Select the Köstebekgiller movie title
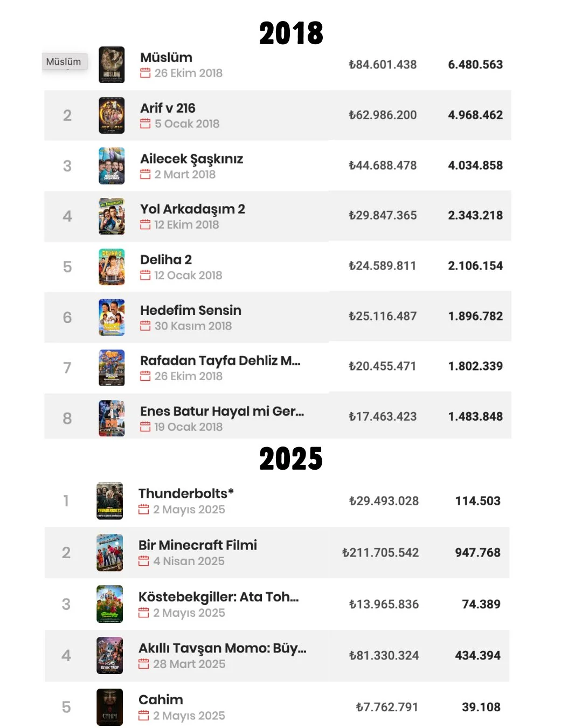The width and height of the screenshot is (582, 728). (219, 597)
